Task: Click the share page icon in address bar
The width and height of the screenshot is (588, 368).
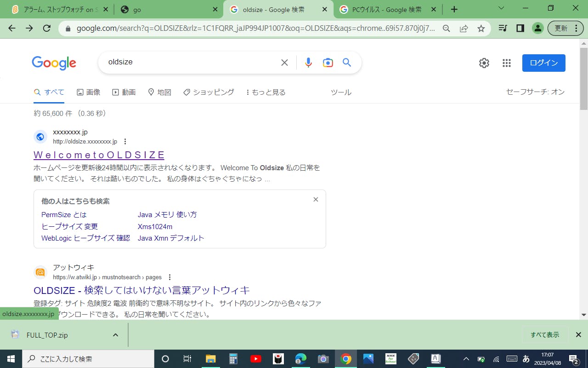Action: point(464,29)
